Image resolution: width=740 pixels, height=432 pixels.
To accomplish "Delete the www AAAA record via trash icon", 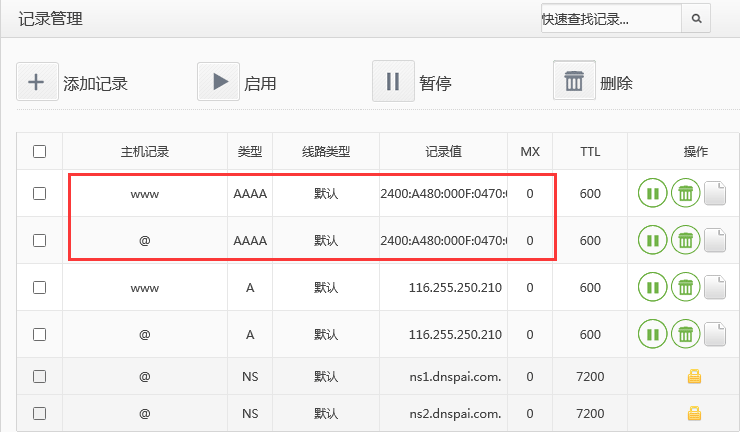I will coord(685,194).
